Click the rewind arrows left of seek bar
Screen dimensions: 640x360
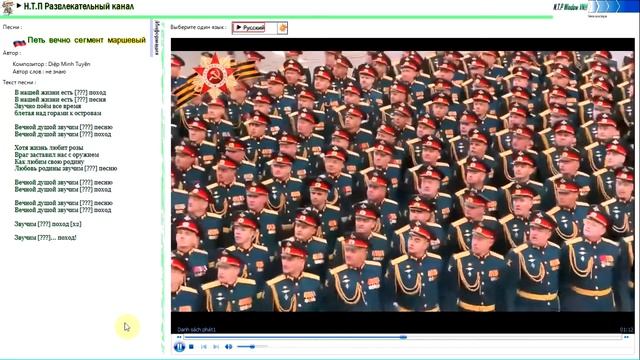tap(179, 337)
